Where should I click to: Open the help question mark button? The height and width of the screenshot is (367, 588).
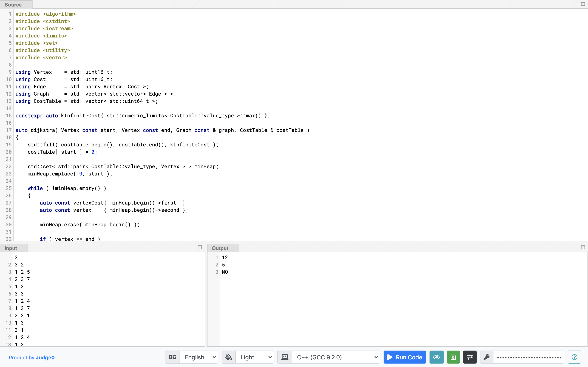click(x=574, y=357)
